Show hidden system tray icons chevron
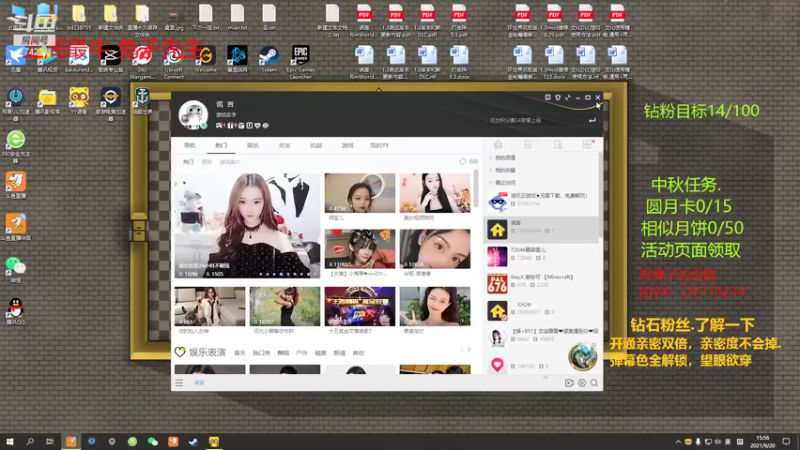Image resolution: width=800 pixels, height=450 pixels. point(678,442)
